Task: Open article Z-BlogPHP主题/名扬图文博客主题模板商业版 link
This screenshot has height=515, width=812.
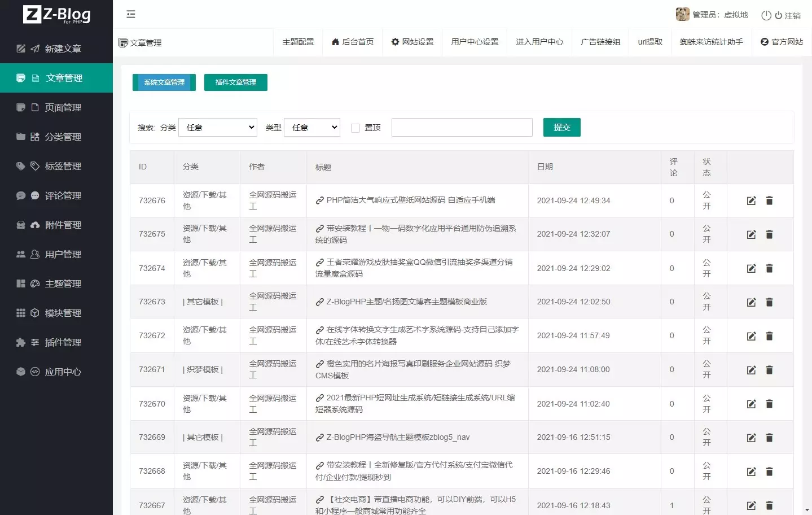Action: (401, 302)
